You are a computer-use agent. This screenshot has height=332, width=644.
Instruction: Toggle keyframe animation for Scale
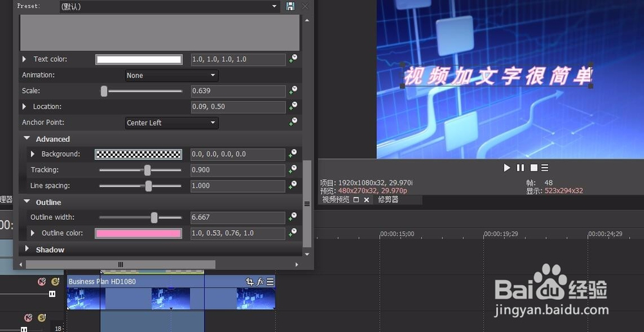pyautogui.click(x=293, y=90)
